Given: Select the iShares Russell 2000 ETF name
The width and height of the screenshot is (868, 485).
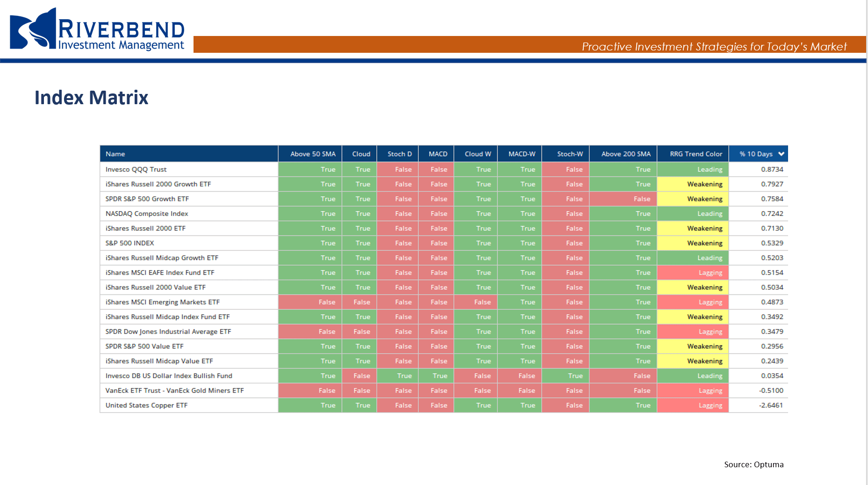Looking at the screenshot, I should 145,228.
